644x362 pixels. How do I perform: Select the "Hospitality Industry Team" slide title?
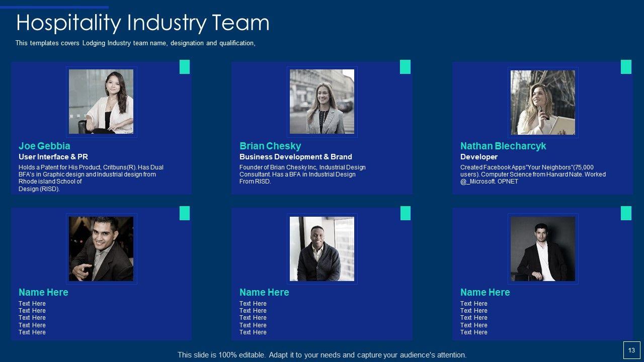pyautogui.click(x=143, y=23)
